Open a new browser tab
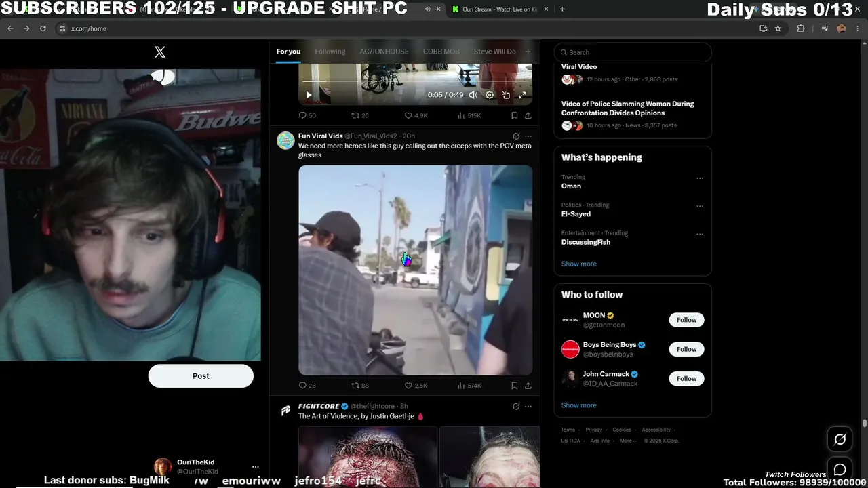This screenshot has width=868, height=488. point(562,9)
